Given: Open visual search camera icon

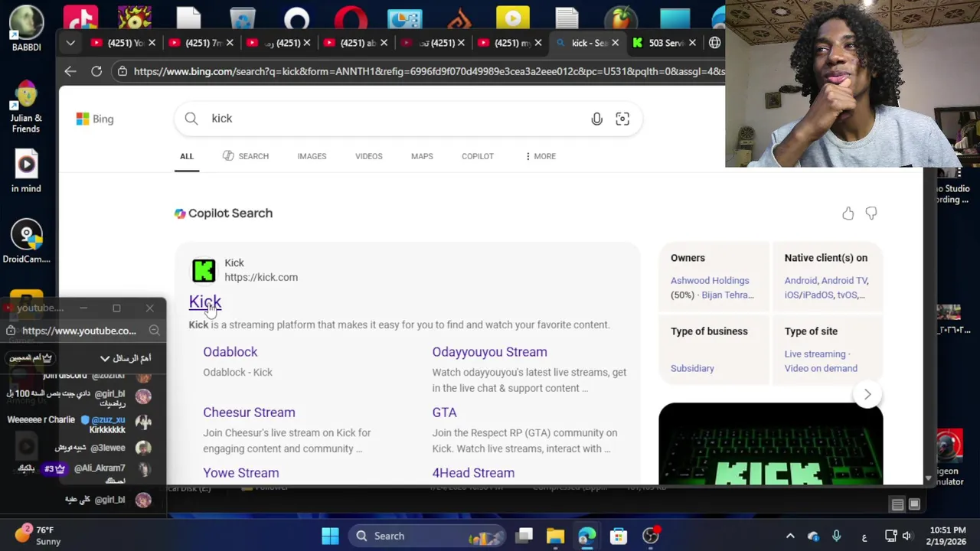Looking at the screenshot, I should (622, 119).
